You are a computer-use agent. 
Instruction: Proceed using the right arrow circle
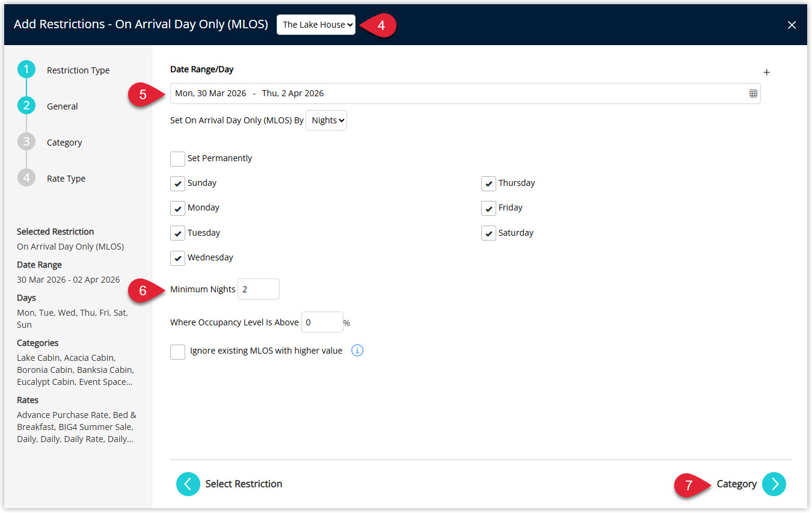coord(774,484)
